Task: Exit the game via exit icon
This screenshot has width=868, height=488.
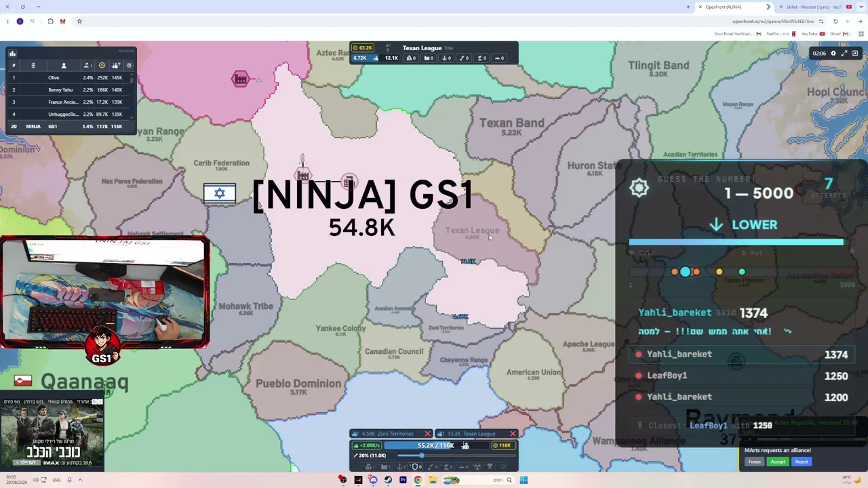Action: (x=855, y=54)
